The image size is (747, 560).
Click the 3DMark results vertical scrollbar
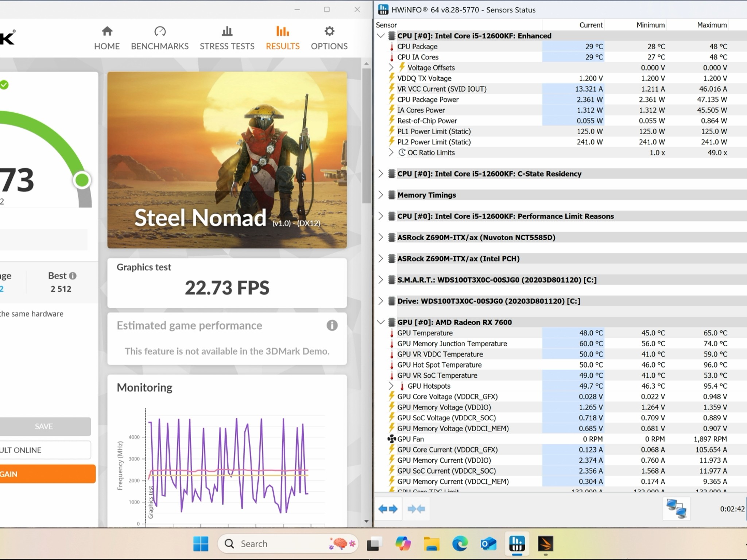click(366, 136)
